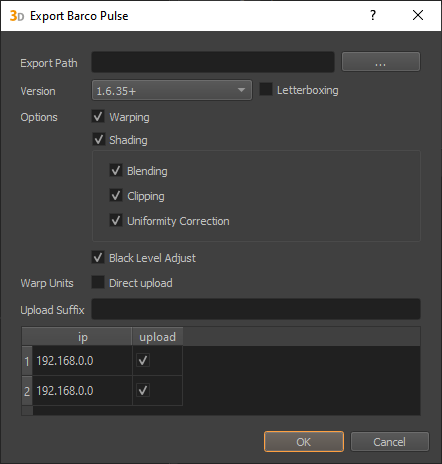Click the Version label
Screen dimensions: 442x464
tap(38, 91)
